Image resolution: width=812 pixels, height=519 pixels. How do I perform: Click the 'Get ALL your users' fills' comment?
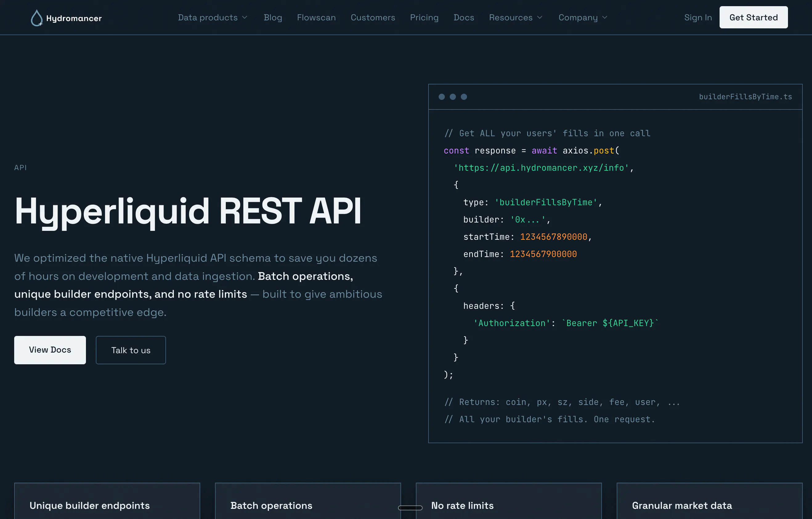coord(547,133)
